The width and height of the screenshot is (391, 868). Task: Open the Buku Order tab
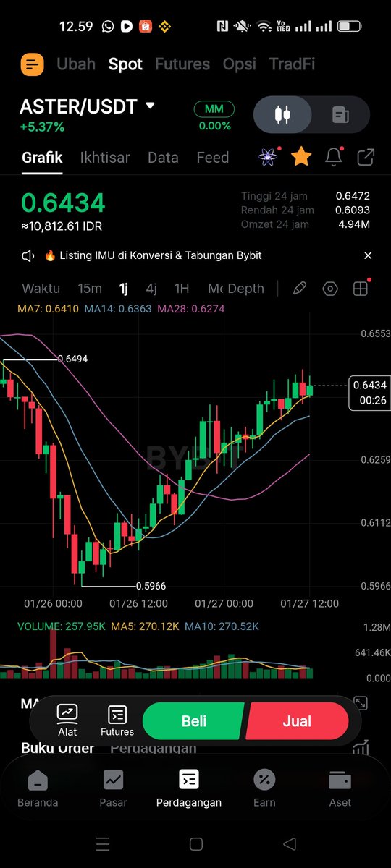click(x=57, y=748)
